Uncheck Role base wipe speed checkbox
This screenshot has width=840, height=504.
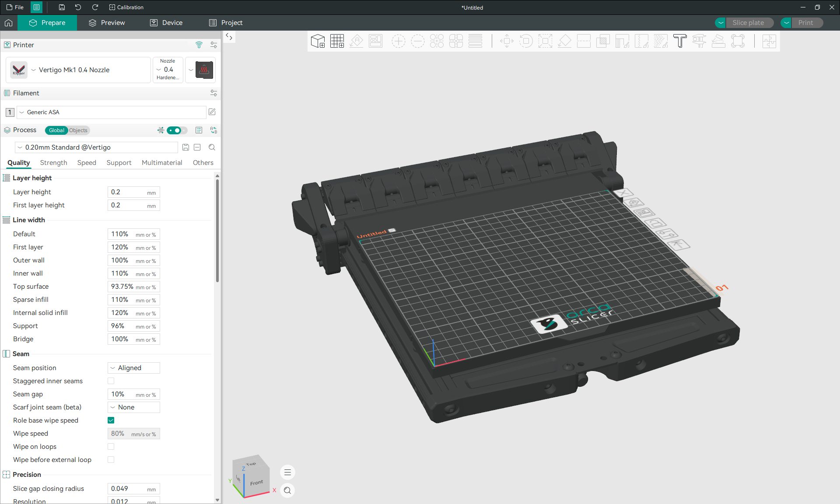point(111,420)
